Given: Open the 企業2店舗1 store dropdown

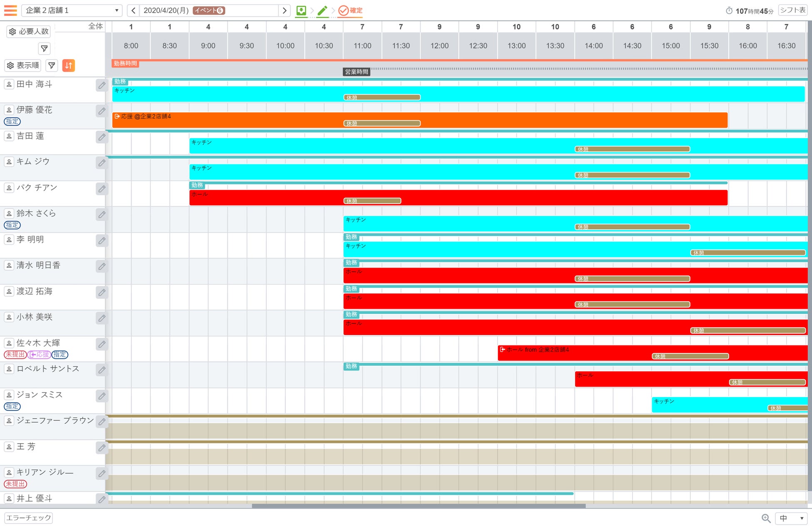Looking at the screenshot, I should 72,10.
